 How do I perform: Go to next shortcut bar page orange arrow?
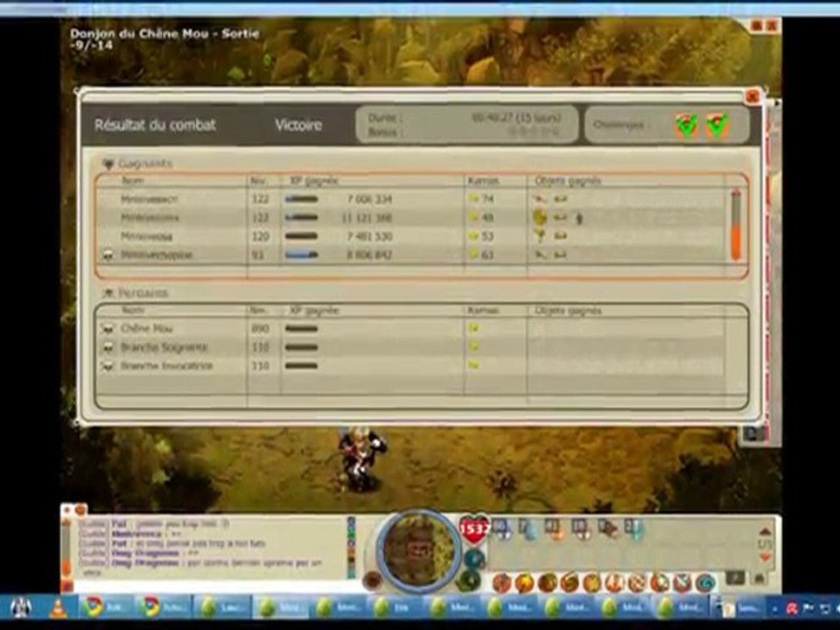[765, 557]
